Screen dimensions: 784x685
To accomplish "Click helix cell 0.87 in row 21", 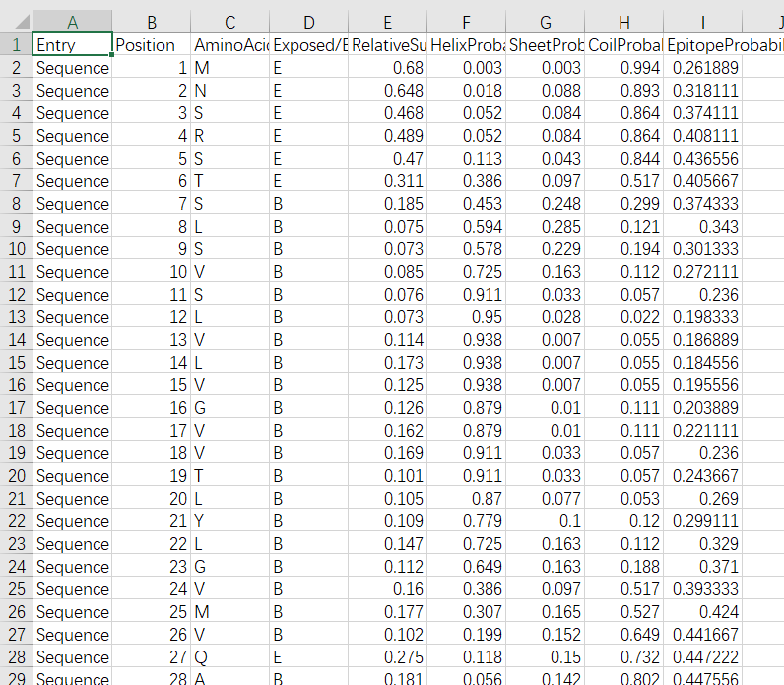I will (467, 499).
